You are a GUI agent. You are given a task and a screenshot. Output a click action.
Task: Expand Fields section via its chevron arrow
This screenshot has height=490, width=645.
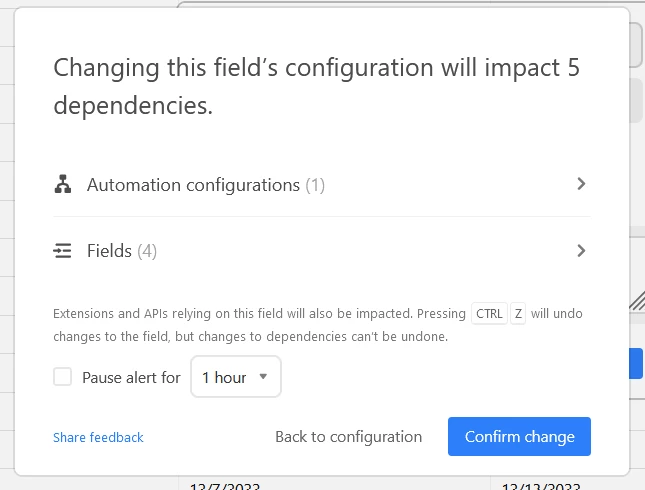pos(581,251)
